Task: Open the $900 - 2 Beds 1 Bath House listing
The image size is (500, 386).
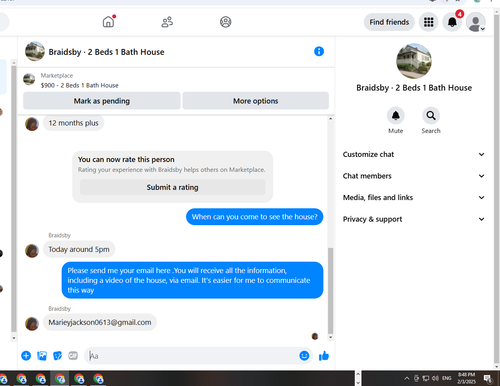Action: point(80,85)
